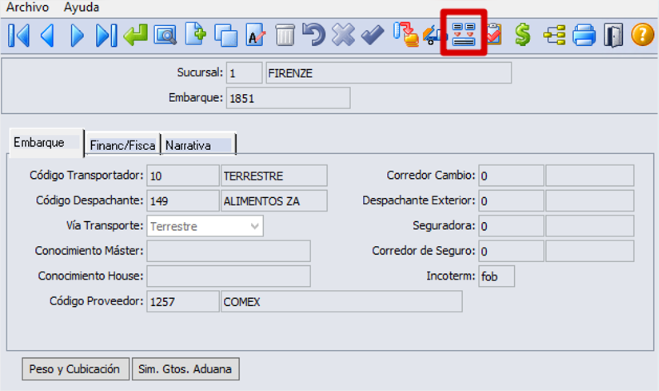
Task: Select the Embarque tab
Action: point(46,143)
